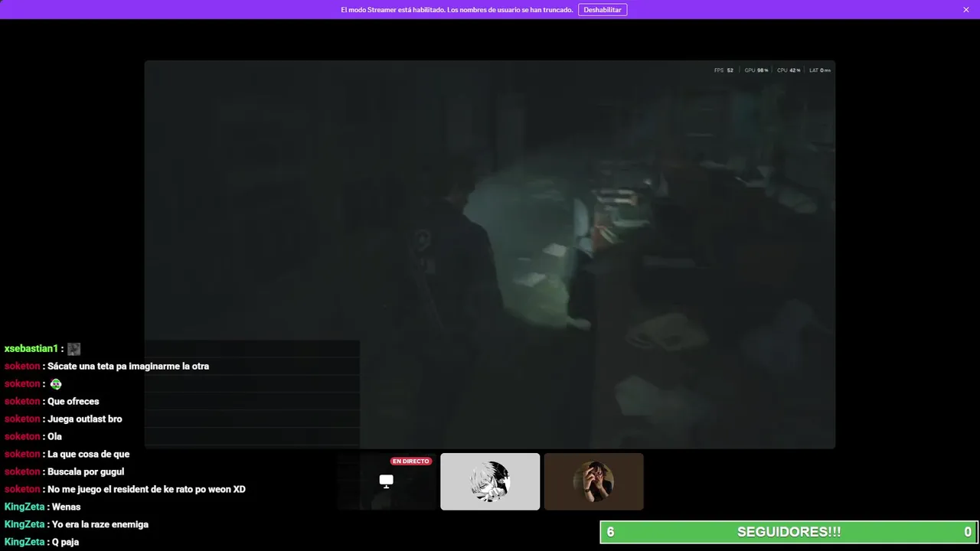Click the EN DIRECTO red badge
The height and width of the screenshot is (551, 980).
tap(411, 461)
